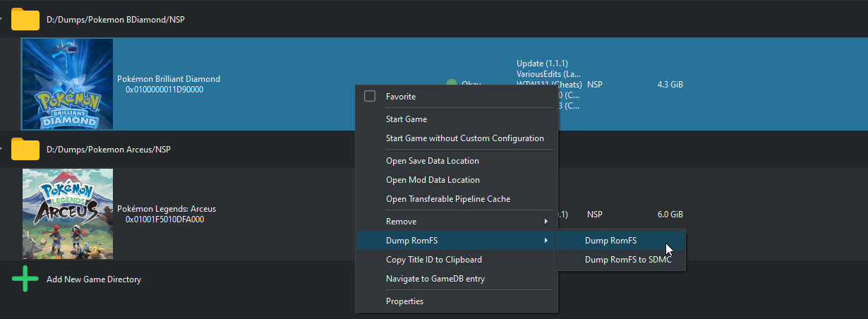Click D:/Dumps/Pokemon BDiamond/NSP path
The height and width of the screenshot is (319, 868).
click(x=116, y=20)
